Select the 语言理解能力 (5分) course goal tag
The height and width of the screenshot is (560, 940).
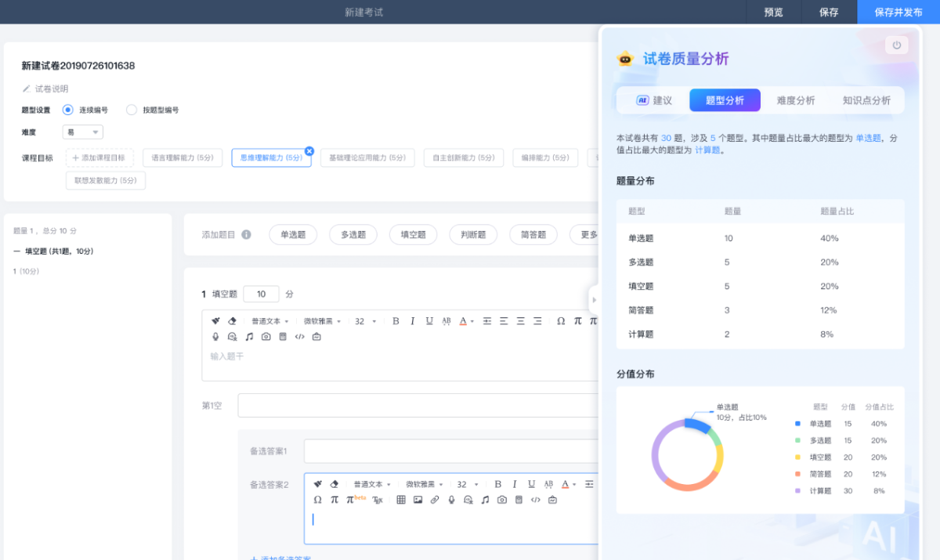click(183, 157)
